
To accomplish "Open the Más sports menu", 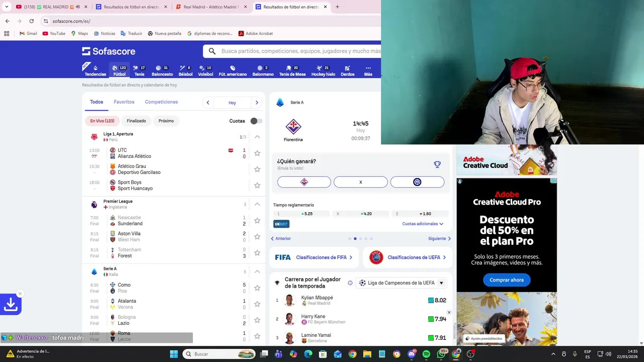I will pos(368,70).
